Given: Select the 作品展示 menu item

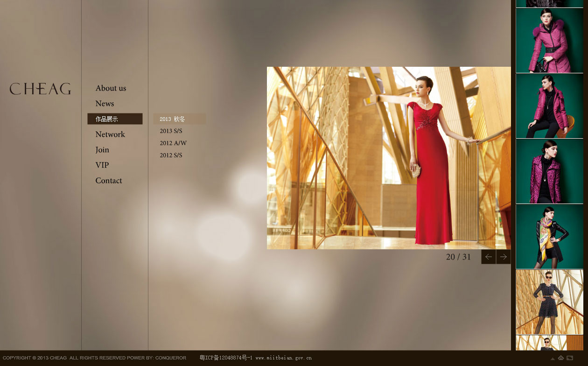Looking at the screenshot, I should tap(115, 119).
